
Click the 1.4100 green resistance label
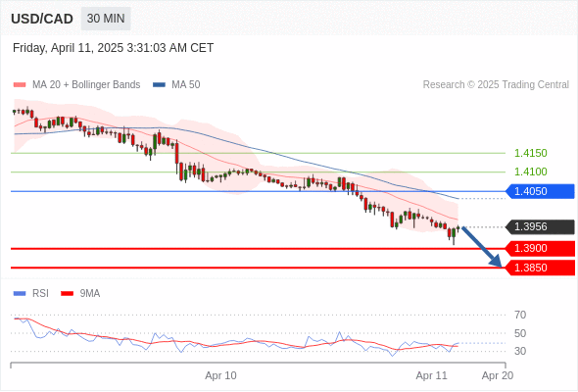[x=530, y=171]
